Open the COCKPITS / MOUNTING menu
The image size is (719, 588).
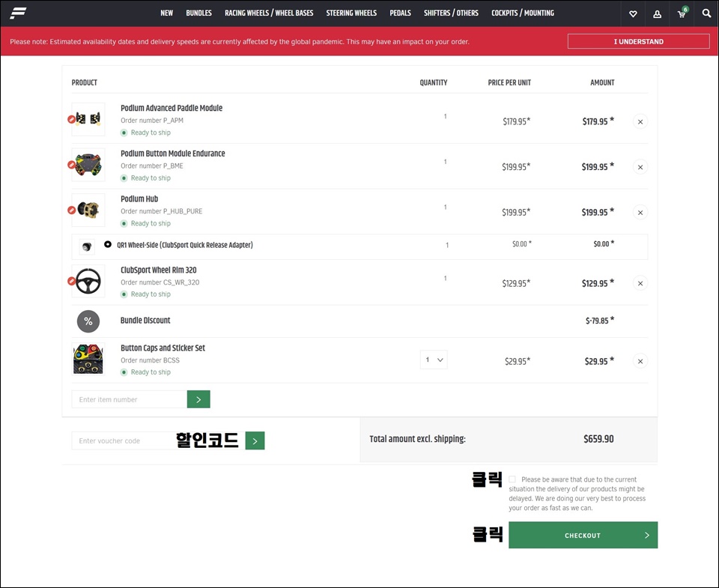click(523, 13)
